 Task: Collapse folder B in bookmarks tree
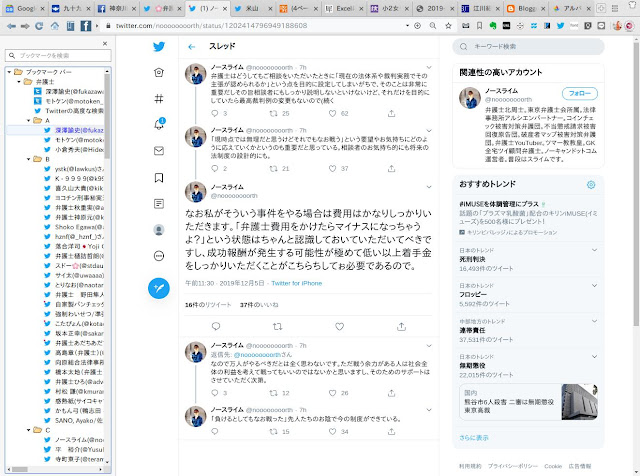[x=29, y=159]
